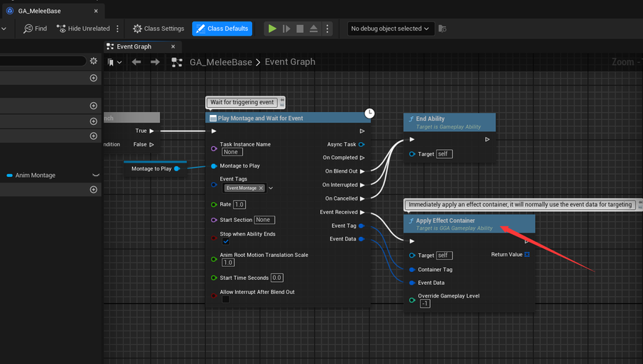Click the On Completed exec pin
643x364 pixels.
362,158
